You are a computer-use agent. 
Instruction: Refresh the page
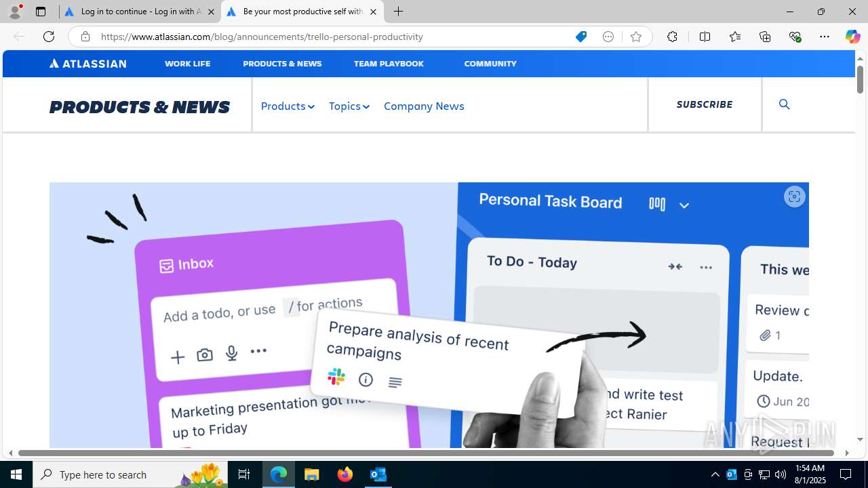coord(49,37)
